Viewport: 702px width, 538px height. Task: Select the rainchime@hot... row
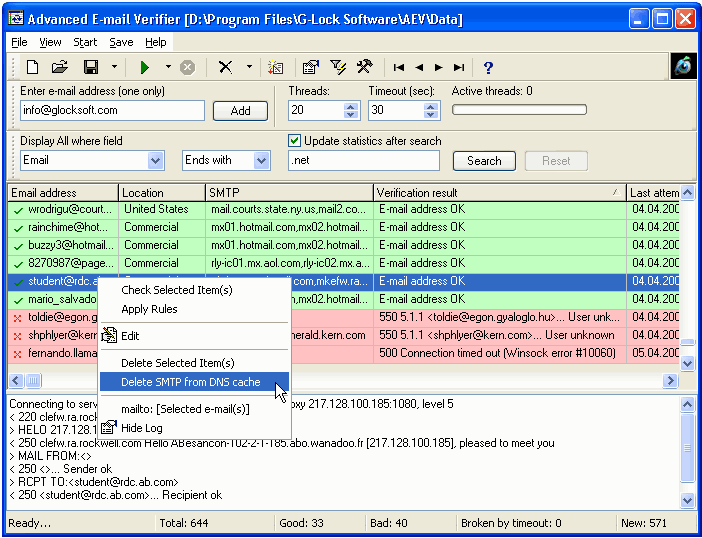tap(343, 227)
